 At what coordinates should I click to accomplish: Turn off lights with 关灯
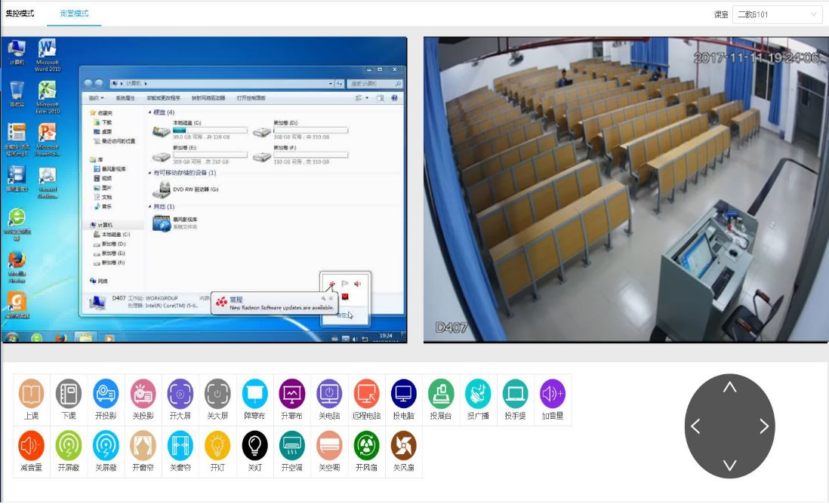pyautogui.click(x=255, y=445)
